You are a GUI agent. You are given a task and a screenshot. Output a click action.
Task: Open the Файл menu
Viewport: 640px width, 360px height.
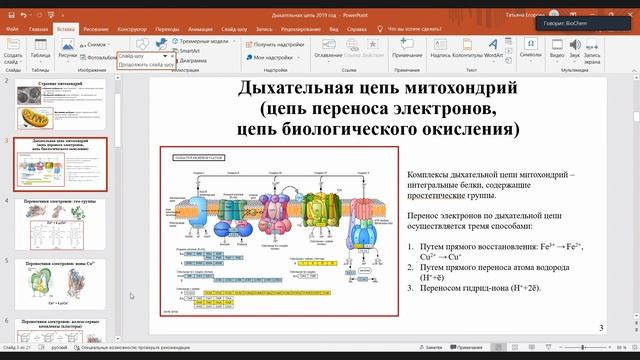point(12,29)
